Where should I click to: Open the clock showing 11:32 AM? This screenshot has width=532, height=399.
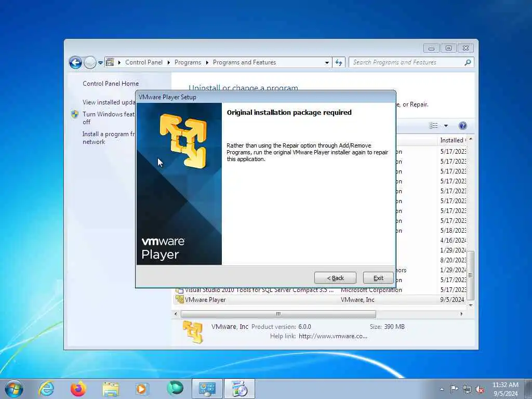tap(505, 389)
